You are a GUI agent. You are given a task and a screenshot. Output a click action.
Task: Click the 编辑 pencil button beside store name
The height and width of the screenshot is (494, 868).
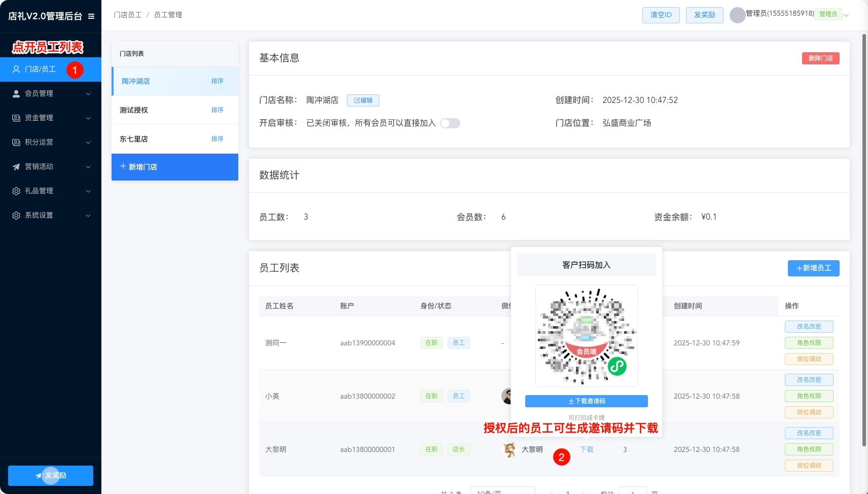[x=363, y=100]
